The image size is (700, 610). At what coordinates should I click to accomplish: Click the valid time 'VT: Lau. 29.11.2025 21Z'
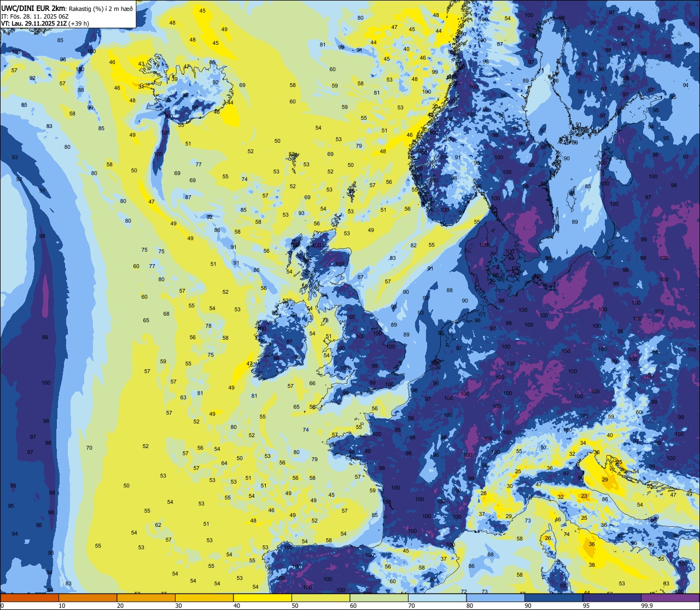(x=34, y=24)
